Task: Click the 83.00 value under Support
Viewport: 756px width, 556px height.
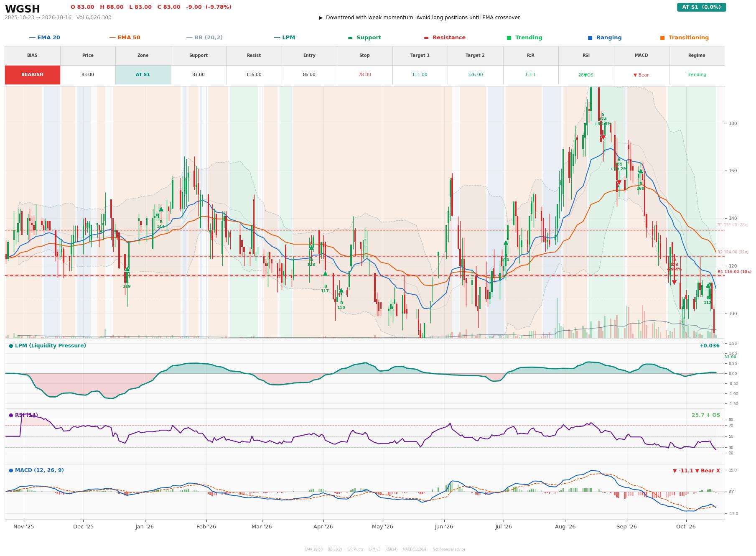Action: 199,75
